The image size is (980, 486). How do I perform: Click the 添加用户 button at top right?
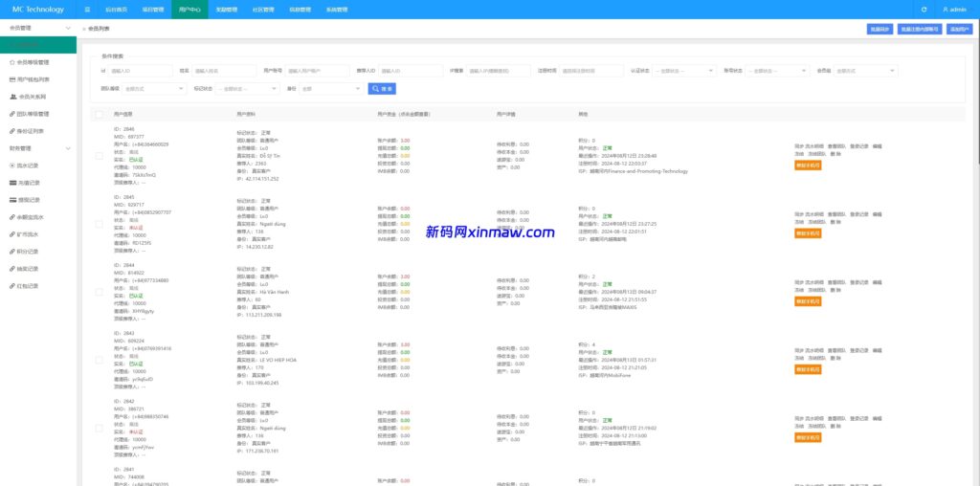959,30
